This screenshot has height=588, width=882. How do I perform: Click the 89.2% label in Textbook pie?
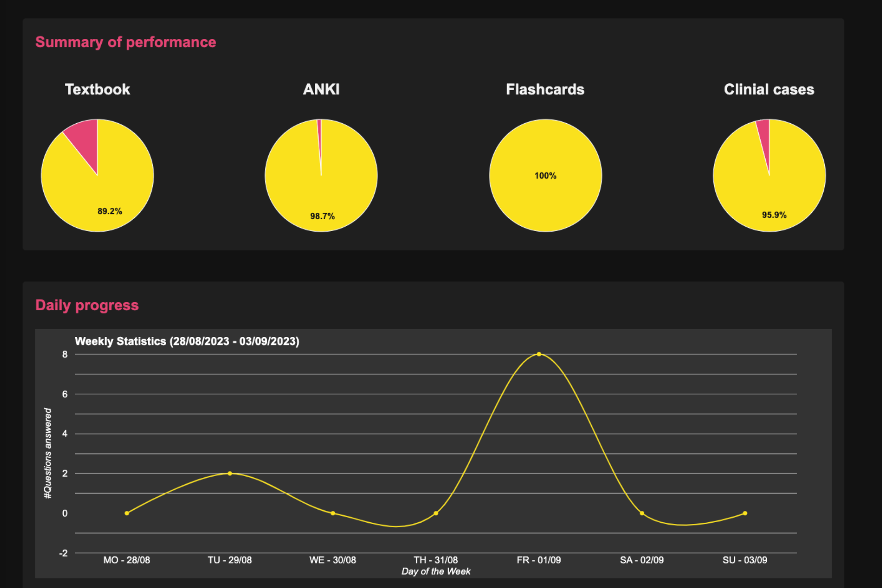[110, 211]
